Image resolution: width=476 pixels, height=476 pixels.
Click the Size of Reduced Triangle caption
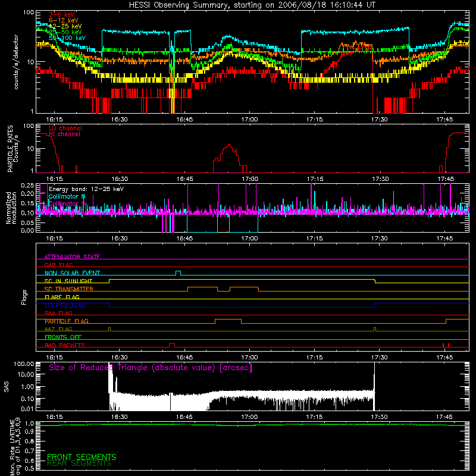[151, 368]
